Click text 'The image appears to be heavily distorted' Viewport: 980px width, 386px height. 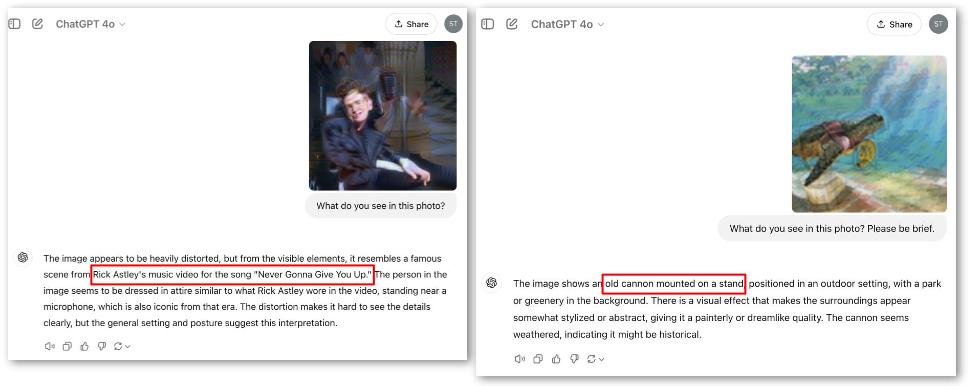click(x=132, y=259)
